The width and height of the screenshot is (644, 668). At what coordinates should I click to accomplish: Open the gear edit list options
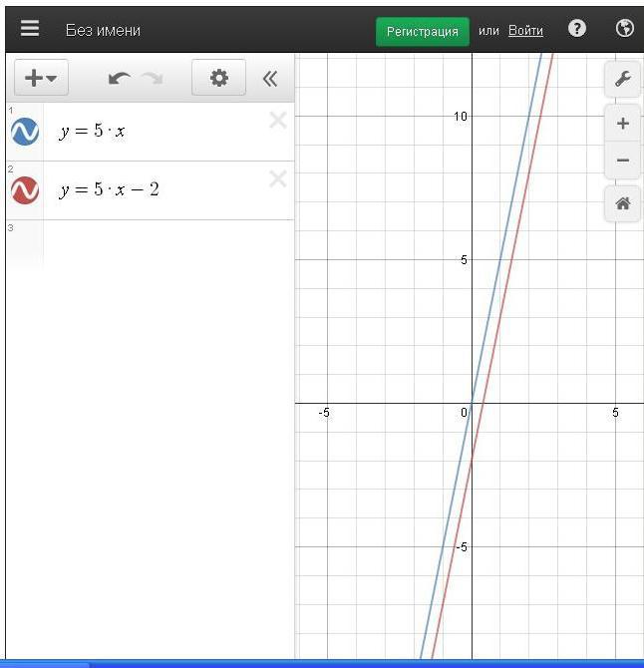(218, 79)
